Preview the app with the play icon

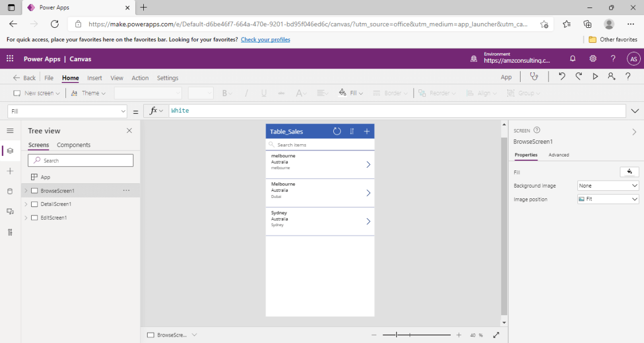(x=596, y=77)
